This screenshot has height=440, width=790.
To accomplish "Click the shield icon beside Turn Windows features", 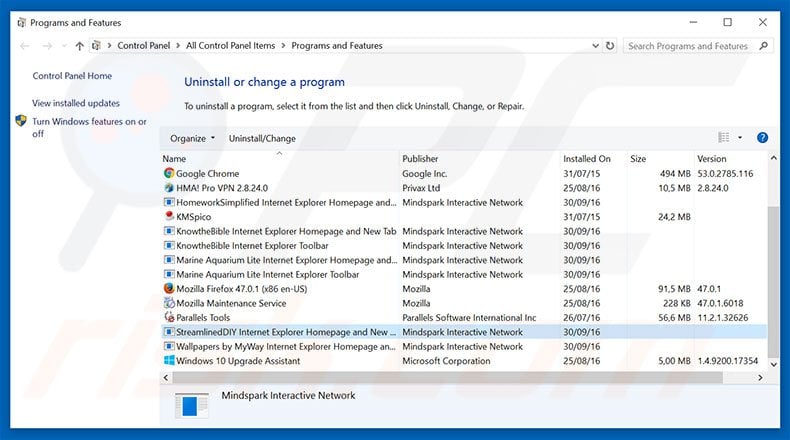I will click(21, 121).
